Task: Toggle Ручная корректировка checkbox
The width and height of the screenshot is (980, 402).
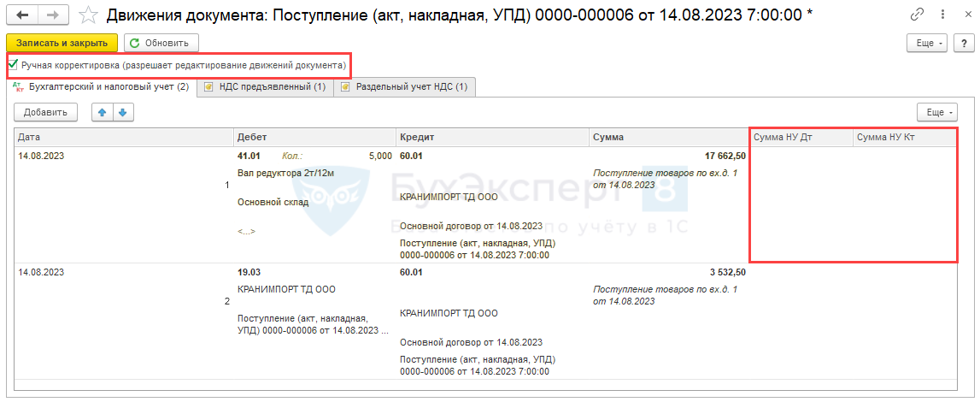Action: pos(13,64)
